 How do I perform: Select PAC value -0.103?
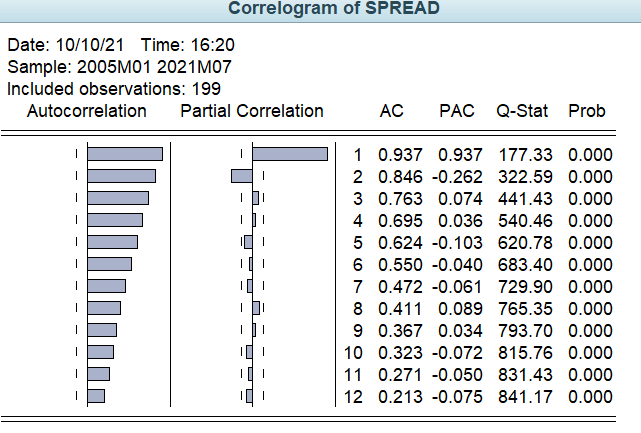457,243
